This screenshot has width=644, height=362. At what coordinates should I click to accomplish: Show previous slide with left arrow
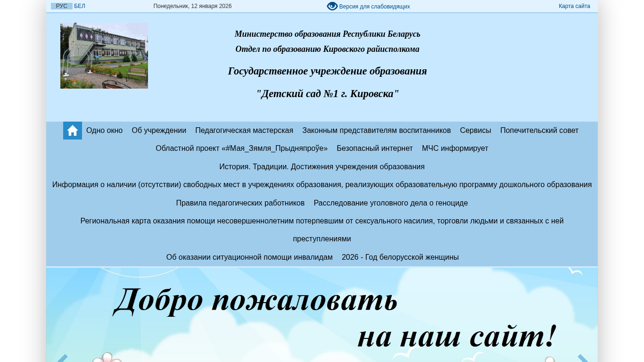click(x=62, y=358)
